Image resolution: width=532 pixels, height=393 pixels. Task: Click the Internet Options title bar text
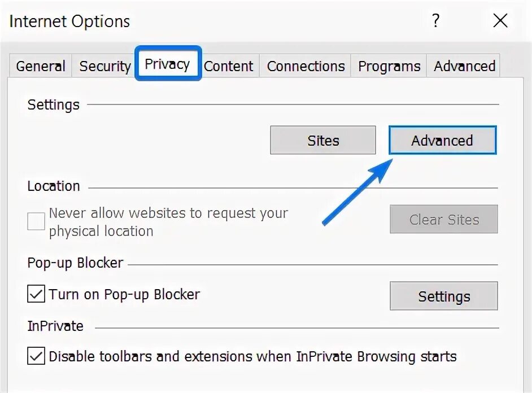pyautogui.click(x=70, y=21)
